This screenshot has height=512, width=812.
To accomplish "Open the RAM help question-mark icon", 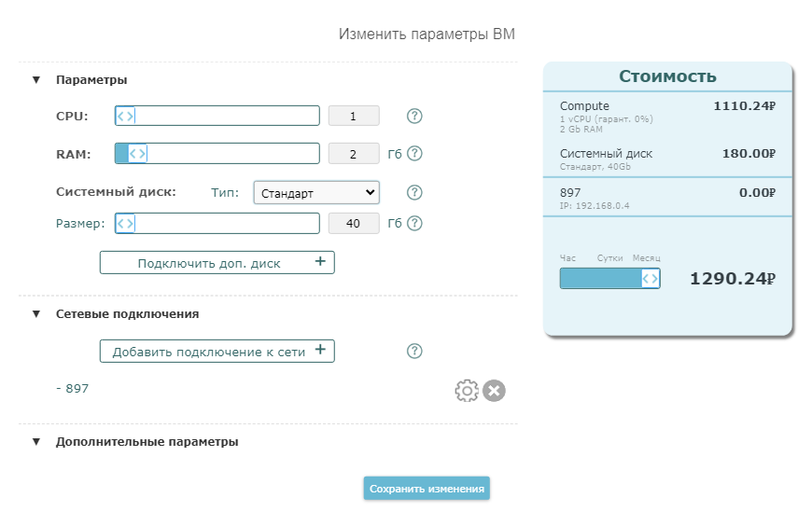I will (x=414, y=154).
